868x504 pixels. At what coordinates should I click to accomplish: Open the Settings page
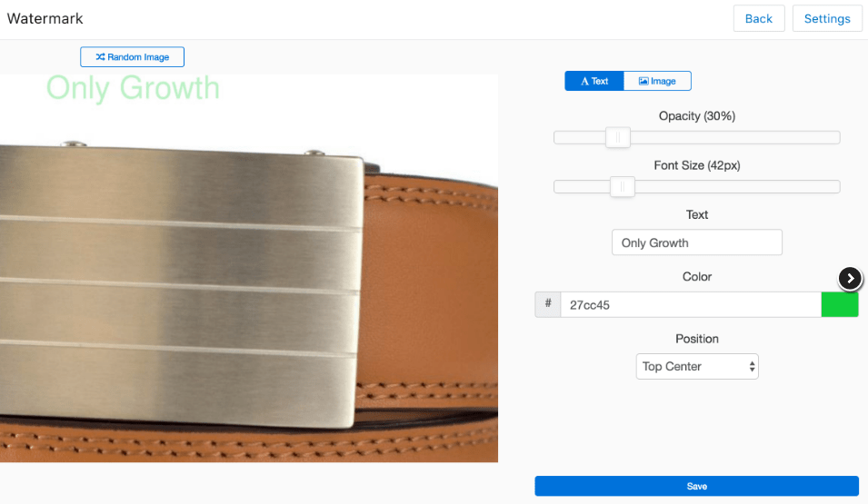point(827,18)
